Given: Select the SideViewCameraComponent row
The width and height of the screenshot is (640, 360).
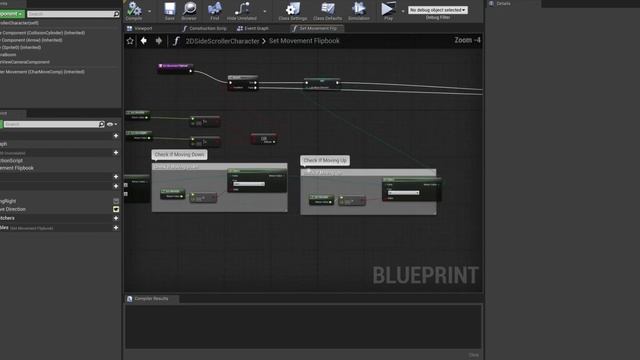Looking at the screenshot, I should [60, 62].
